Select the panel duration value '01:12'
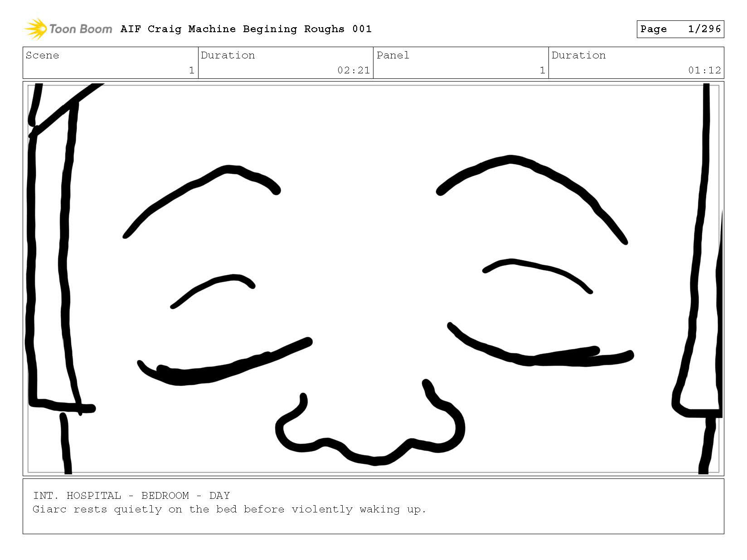This screenshot has width=747, height=560. [704, 70]
